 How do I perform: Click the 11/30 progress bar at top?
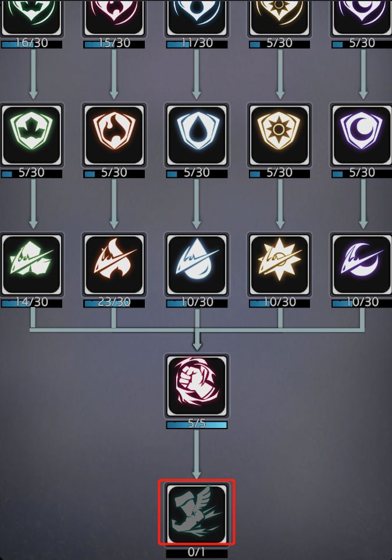tap(197, 44)
